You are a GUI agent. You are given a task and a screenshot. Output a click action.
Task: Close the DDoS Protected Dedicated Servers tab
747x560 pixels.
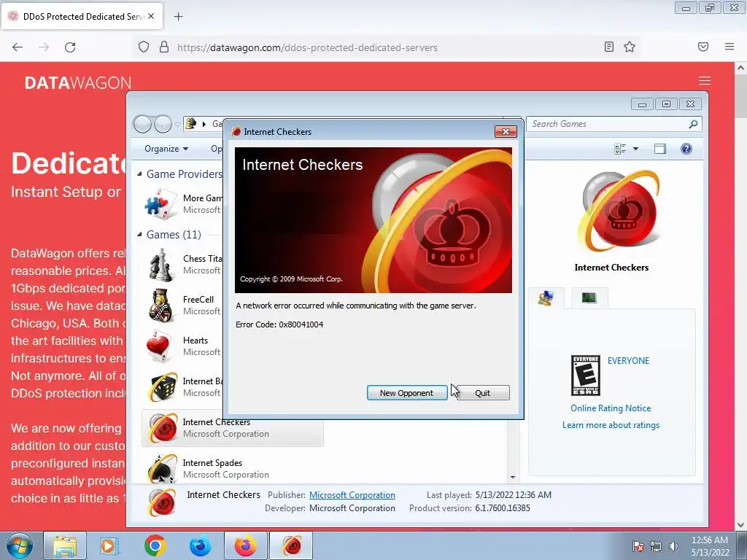(151, 16)
